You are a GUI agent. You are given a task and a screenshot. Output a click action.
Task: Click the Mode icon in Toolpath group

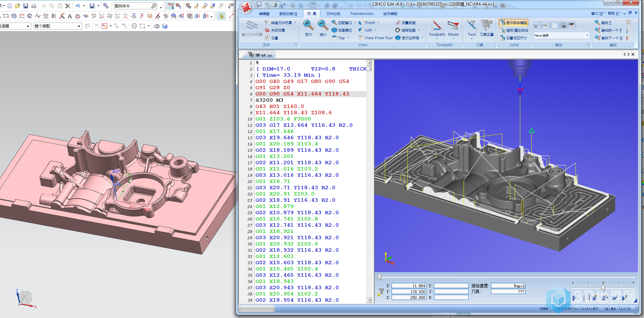(453, 25)
